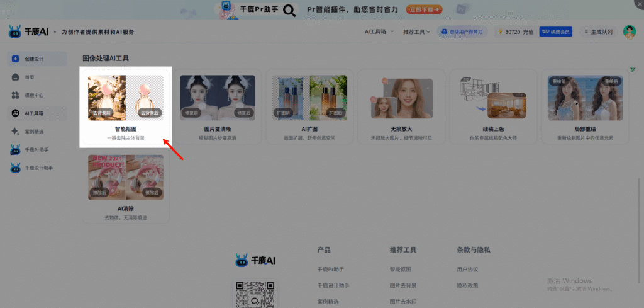Open the 智能抠图 tool card

click(x=126, y=107)
